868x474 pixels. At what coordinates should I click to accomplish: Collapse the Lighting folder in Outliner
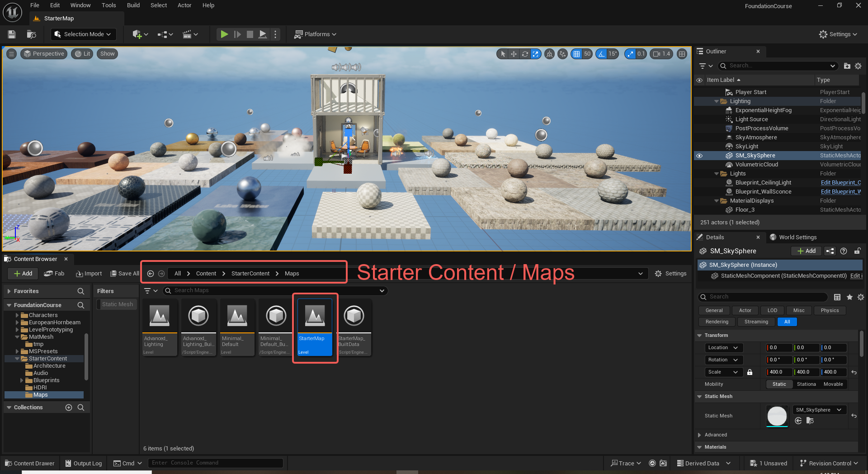pos(716,101)
